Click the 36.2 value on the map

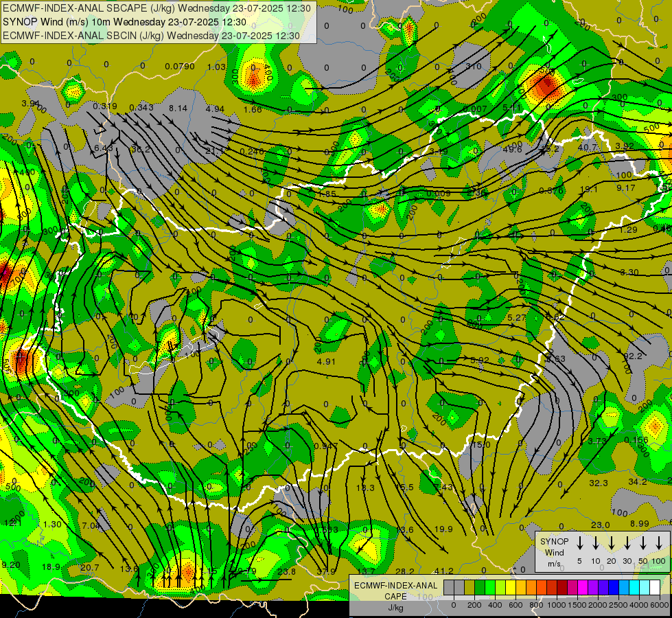coord(141,149)
